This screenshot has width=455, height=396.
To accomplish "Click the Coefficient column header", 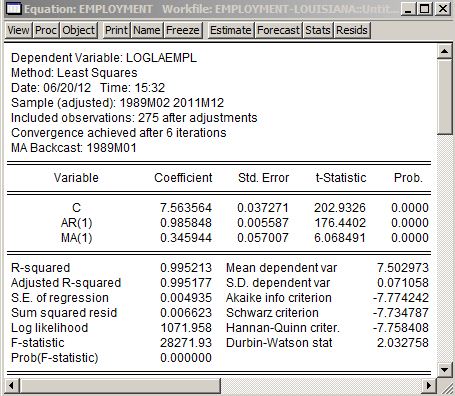I will [x=183, y=178].
